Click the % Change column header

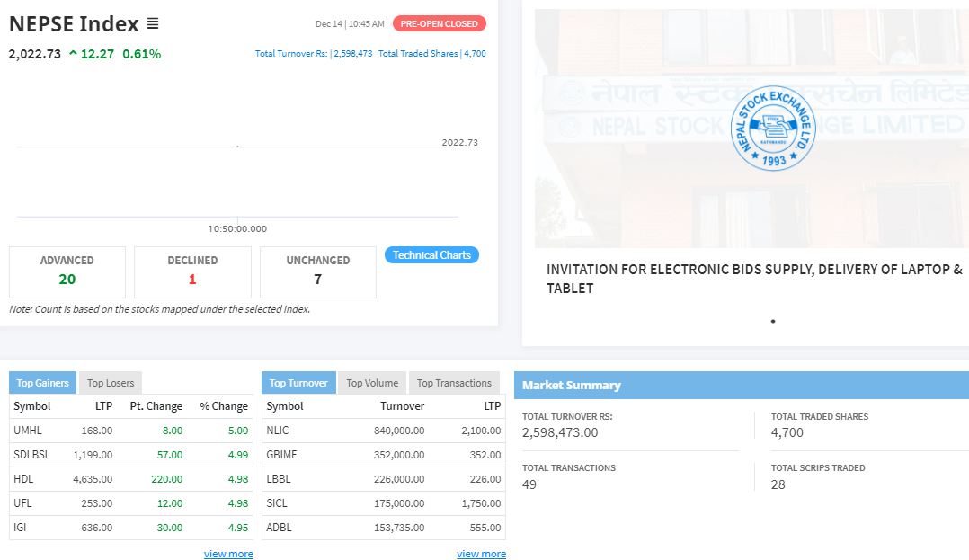(224, 406)
